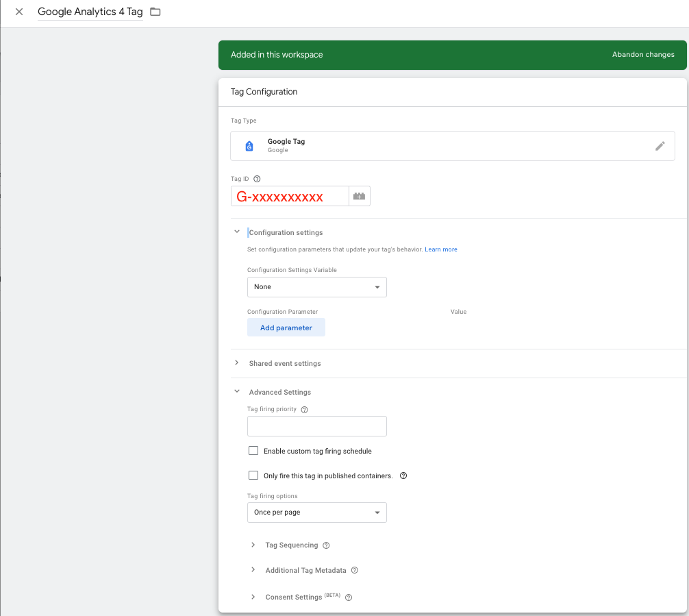Open Tag firing options dropdown

(x=317, y=513)
